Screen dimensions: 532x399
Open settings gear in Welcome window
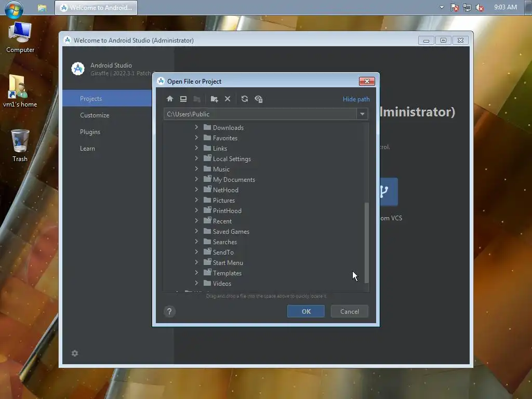75,353
